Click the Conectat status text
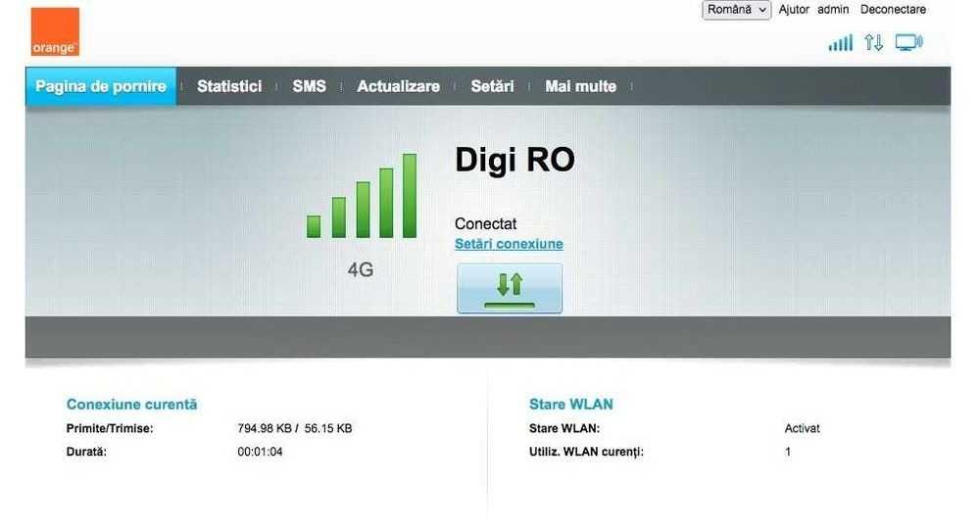 click(486, 223)
